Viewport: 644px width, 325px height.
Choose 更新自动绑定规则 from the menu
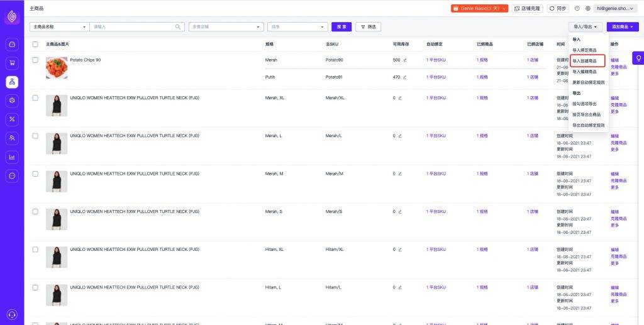589,82
